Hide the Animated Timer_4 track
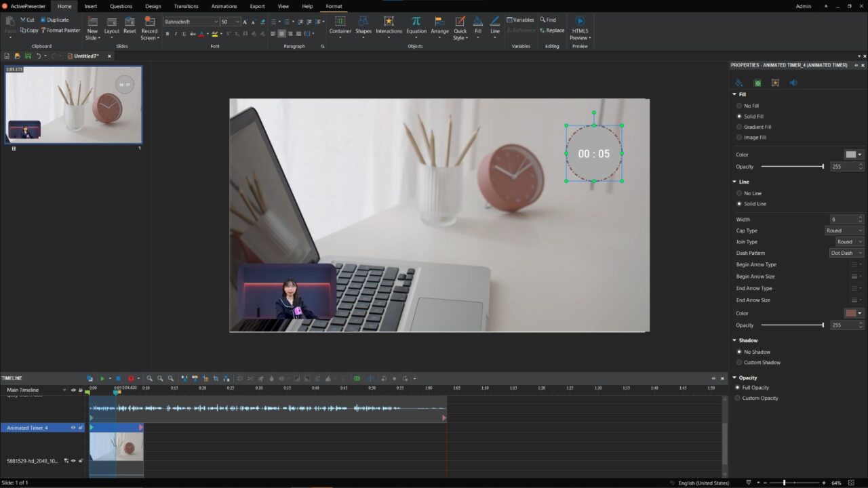The height and width of the screenshot is (488, 868). click(73, 428)
